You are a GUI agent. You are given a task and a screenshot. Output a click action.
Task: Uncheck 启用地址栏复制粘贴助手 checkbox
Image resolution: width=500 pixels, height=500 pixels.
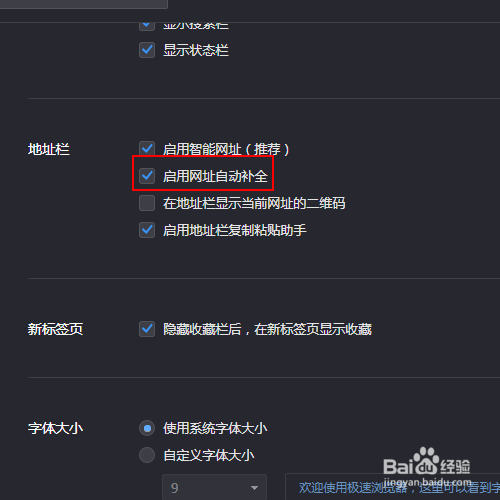coord(147,230)
